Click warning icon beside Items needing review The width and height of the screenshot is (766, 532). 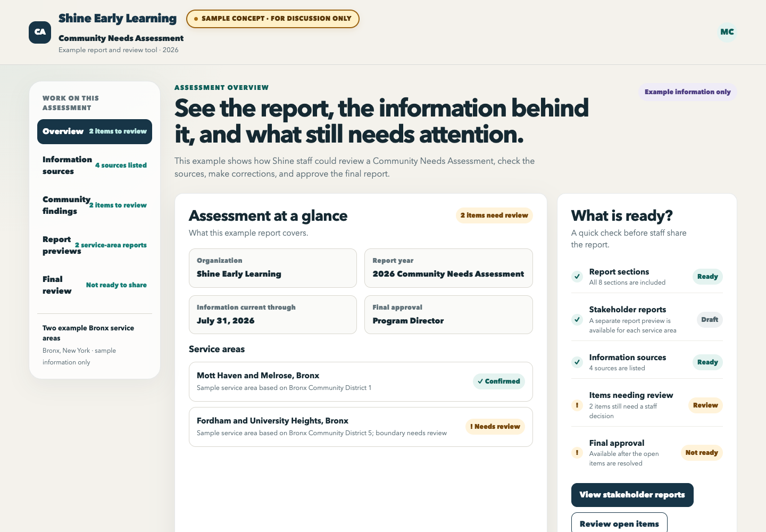[577, 405]
